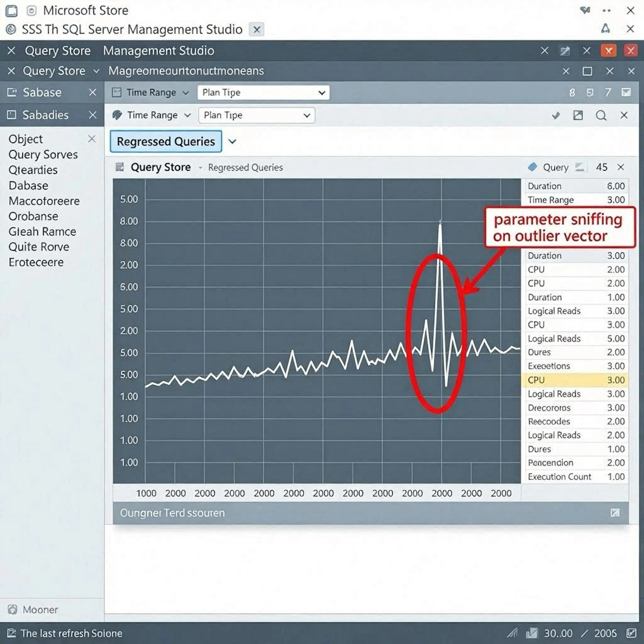Click the first-row Time Range chart icon
This screenshot has width=644, height=644.
[x=116, y=92]
